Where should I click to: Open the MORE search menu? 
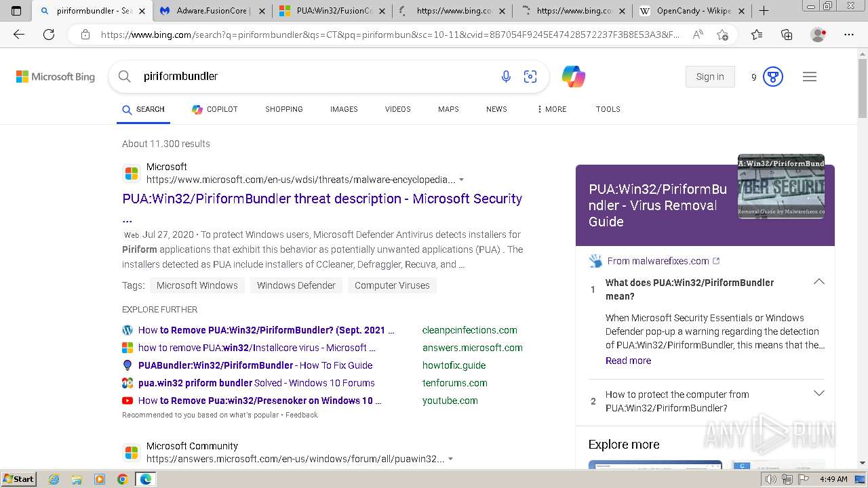(x=551, y=109)
